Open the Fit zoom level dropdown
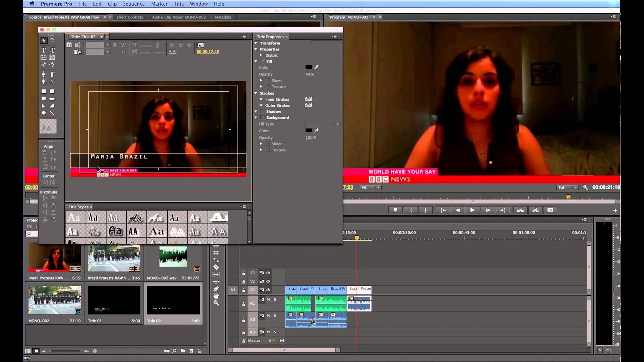Screen dimensions: 644x362 (x=371, y=187)
